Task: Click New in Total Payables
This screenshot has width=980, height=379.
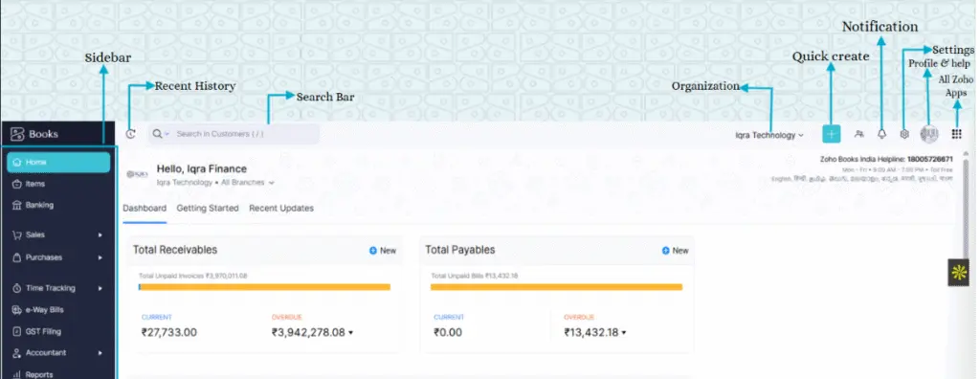Action: pyautogui.click(x=675, y=250)
